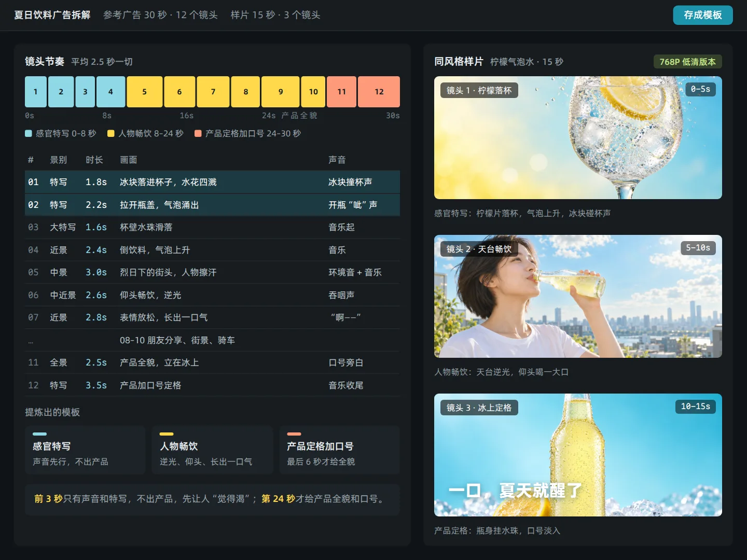The height and width of the screenshot is (560, 747).
Task: Click table row 05 烈日下的街头，人物擦汗
Action: (212, 272)
